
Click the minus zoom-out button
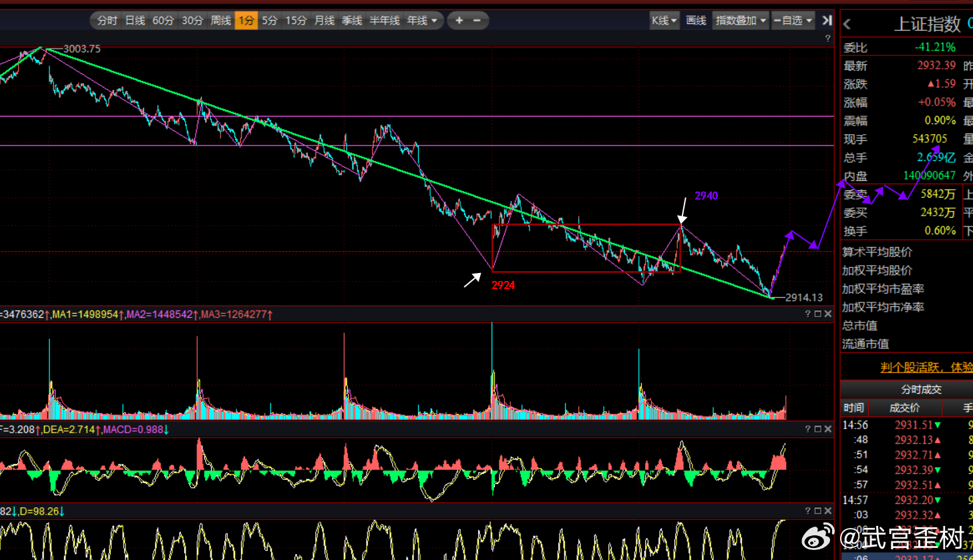pos(477,21)
